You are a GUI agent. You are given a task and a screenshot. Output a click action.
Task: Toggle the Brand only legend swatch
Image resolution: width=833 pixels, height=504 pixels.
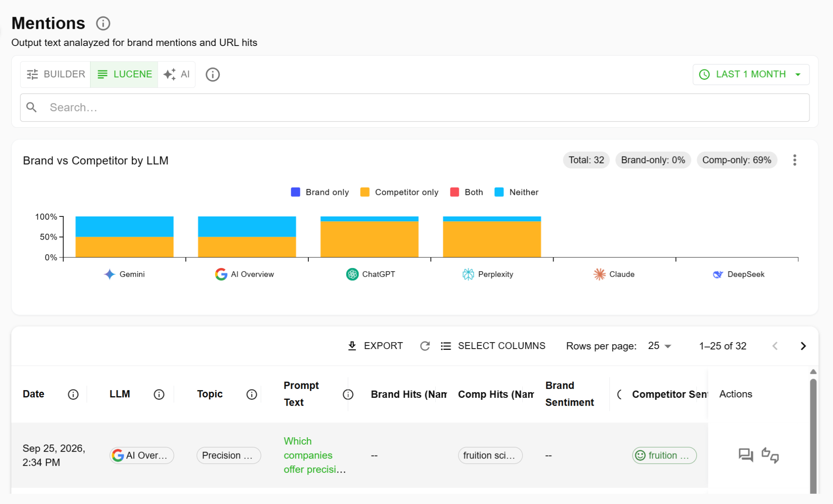296,192
